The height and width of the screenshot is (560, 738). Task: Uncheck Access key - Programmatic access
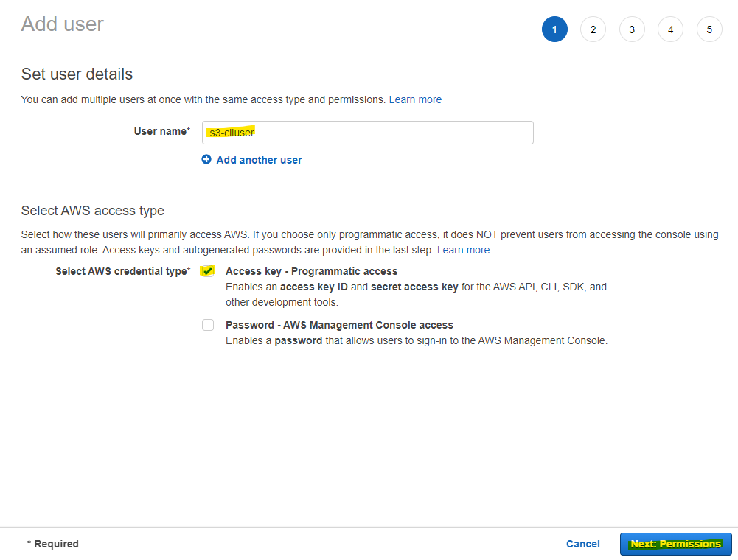coord(207,270)
